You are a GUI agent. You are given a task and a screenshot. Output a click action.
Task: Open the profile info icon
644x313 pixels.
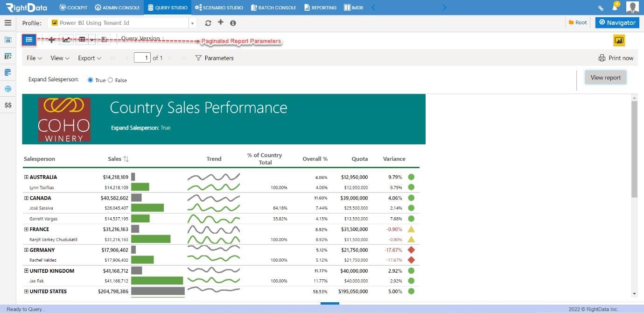tap(233, 23)
